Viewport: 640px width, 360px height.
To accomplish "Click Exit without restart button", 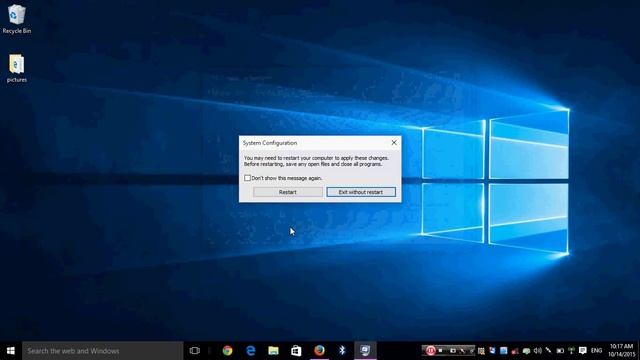I will pyautogui.click(x=361, y=192).
